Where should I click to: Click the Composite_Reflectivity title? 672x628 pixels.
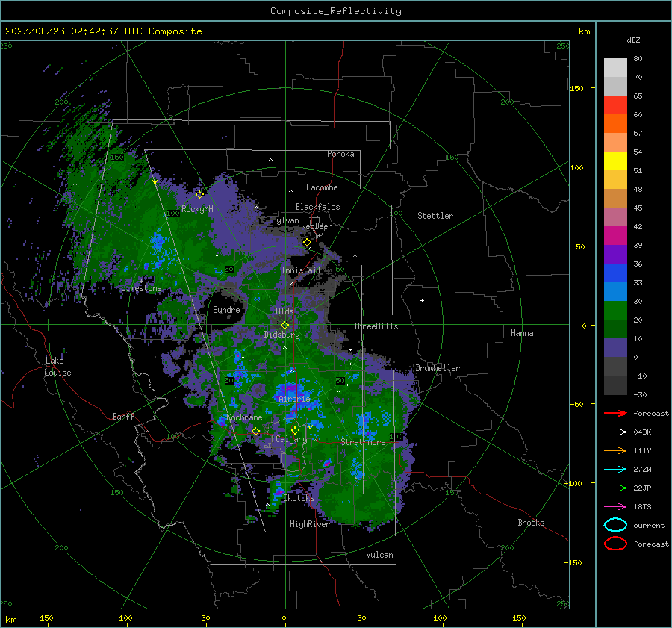tap(336, 11)
